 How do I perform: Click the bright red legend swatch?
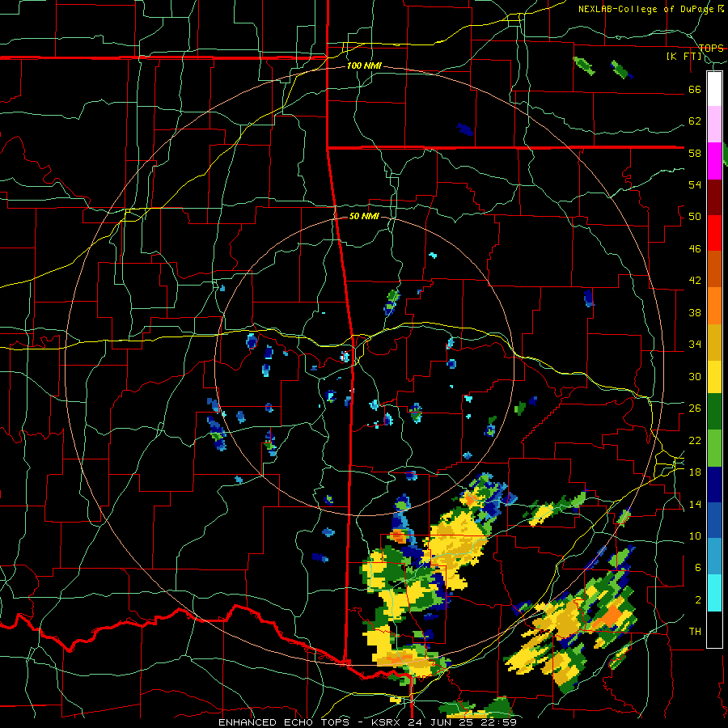pos(714,233)
